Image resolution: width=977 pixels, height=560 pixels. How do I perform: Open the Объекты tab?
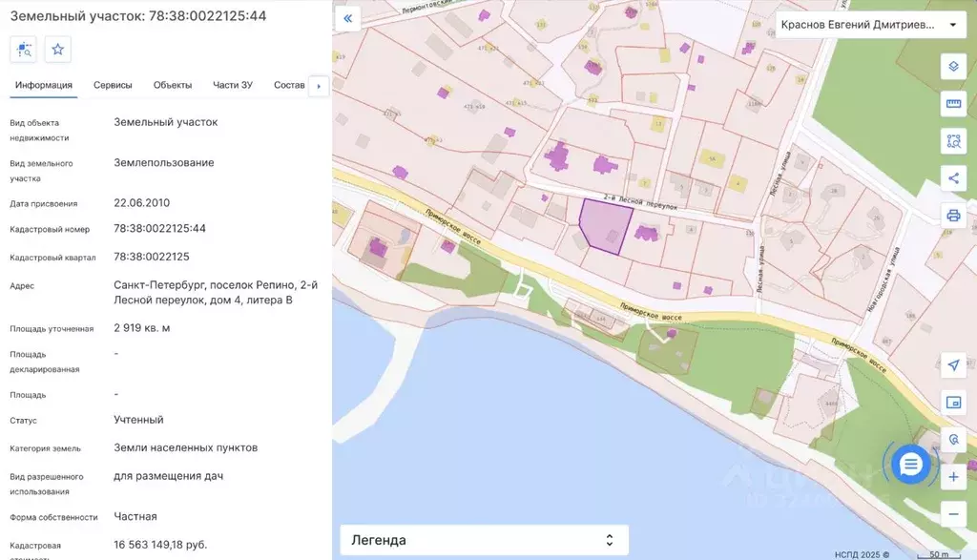click(x=175, y=85)
